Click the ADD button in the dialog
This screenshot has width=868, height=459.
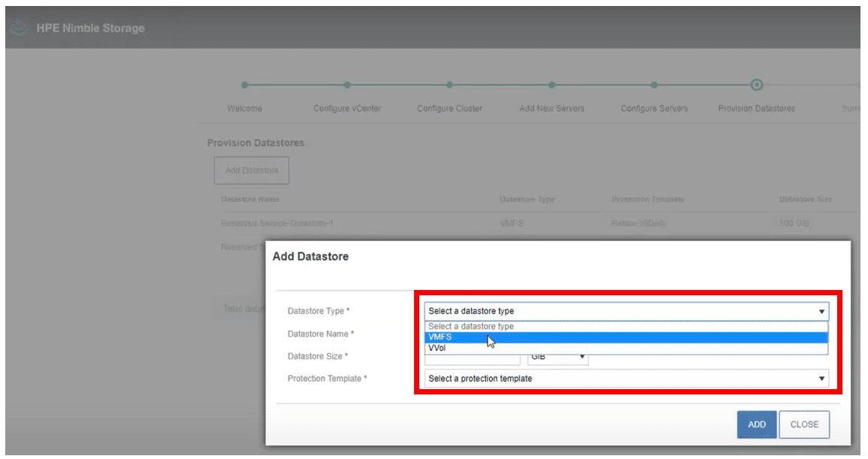click(x=757, y=424)
